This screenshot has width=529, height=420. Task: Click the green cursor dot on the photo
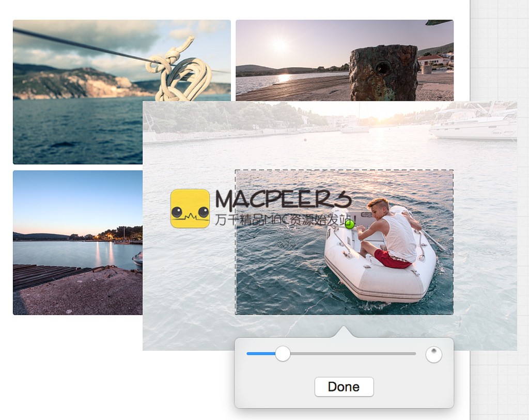click(350, 224)
